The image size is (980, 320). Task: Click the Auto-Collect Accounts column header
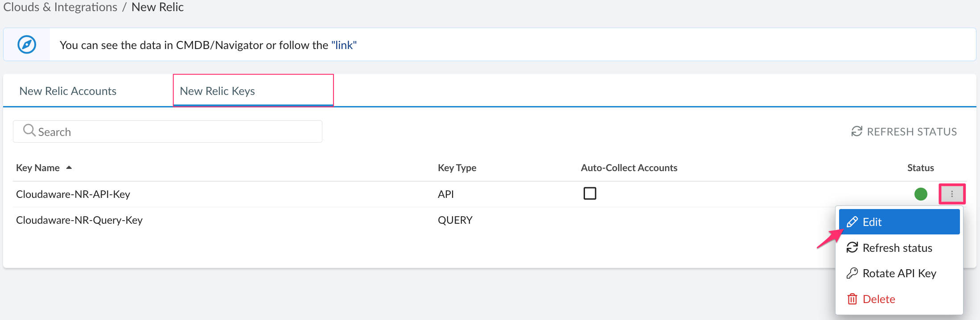coord(629,168)
